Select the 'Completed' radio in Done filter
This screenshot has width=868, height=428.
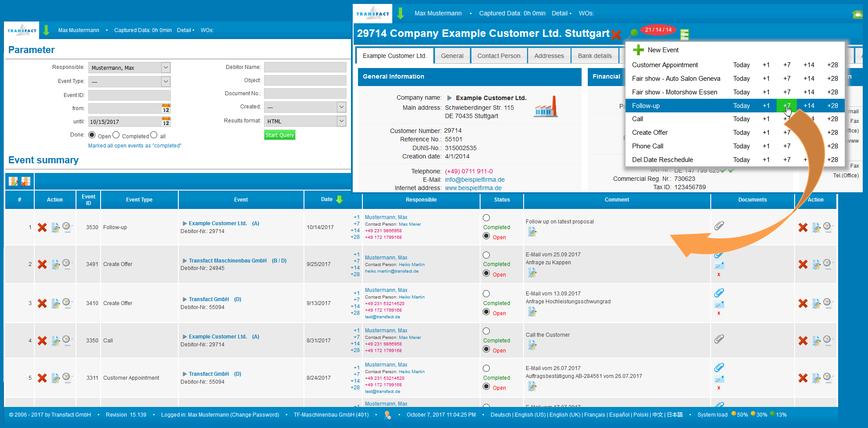[116, 135]
